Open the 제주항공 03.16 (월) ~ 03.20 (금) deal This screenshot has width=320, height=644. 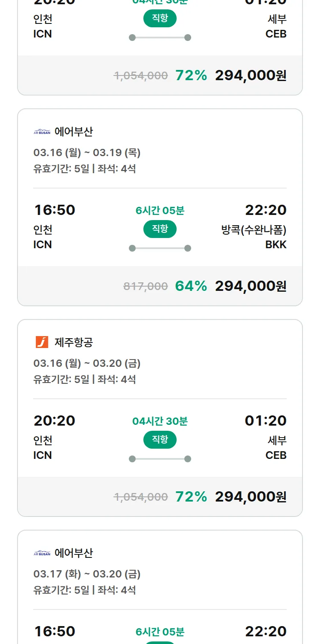(x=87, y=363)
